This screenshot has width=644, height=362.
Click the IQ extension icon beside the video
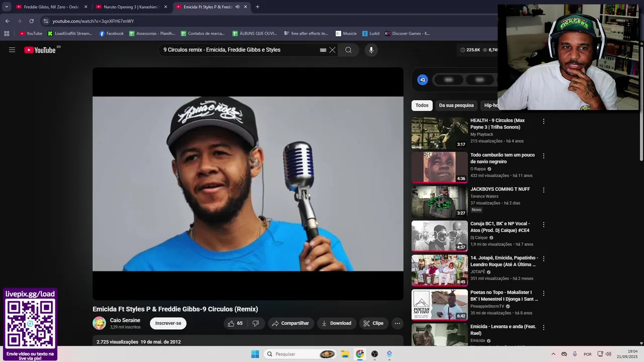point(423,79)
